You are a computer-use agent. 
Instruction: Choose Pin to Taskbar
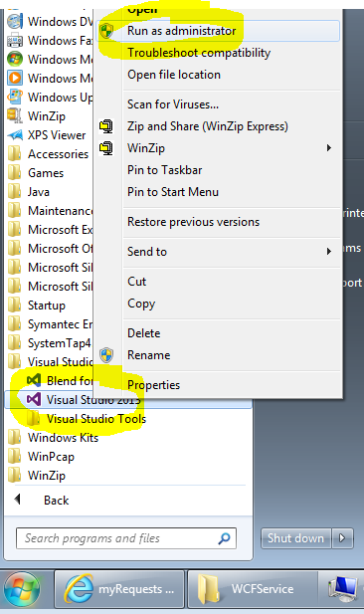click(165, 170)
